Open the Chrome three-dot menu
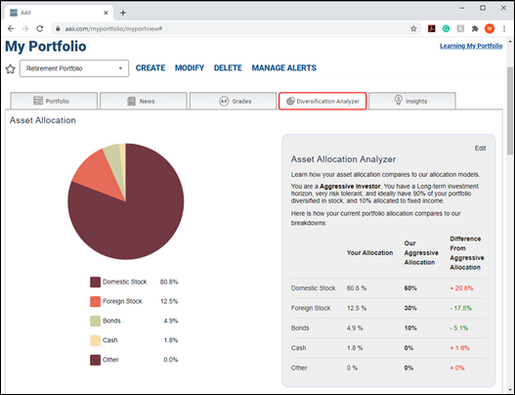The height and width of the screenshot is (395, 515). (x=504, y=29)
